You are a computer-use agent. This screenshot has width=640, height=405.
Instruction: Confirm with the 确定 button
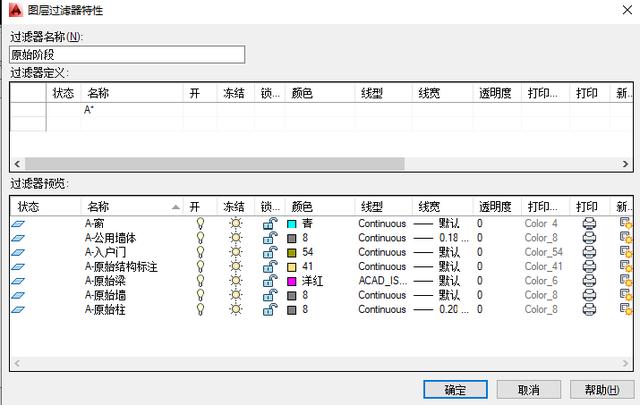[455, 389]
